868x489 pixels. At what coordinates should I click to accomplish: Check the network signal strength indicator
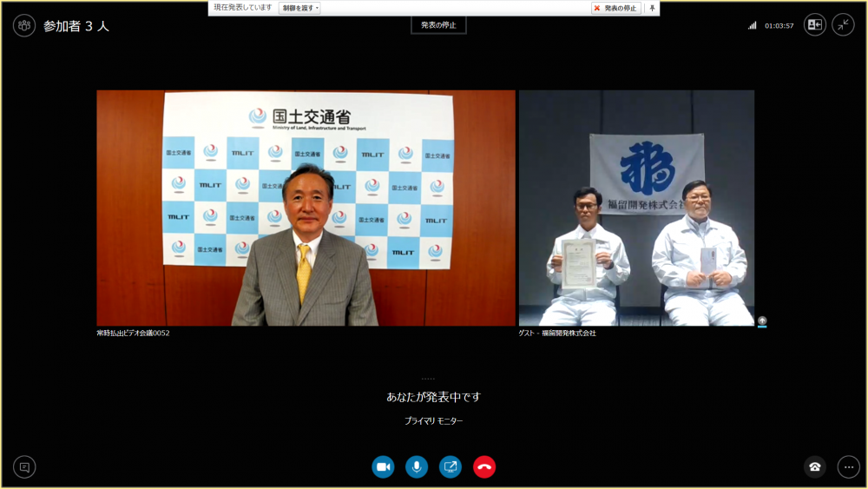[x=753, y=26]
